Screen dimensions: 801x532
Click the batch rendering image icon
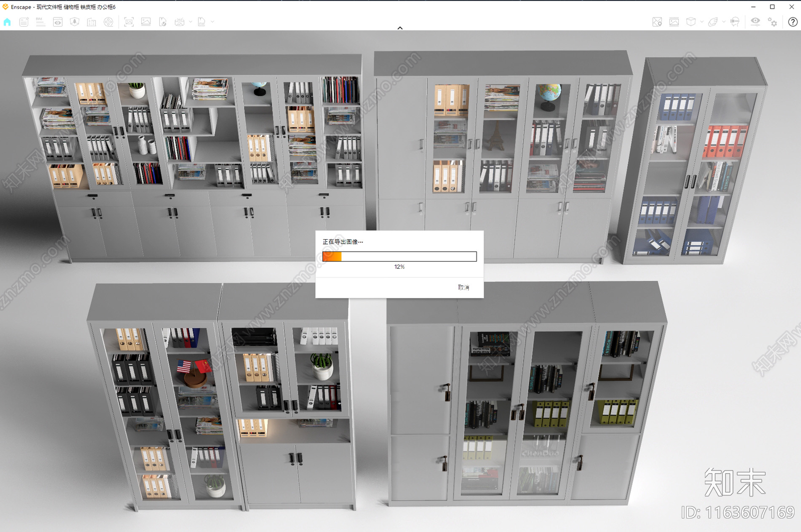click(146, 22)
